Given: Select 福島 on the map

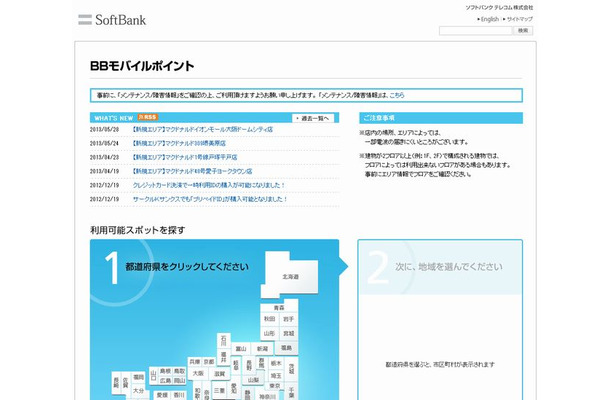Looking at the screenshot, I should pyautogui.click(x=286, y=347).
